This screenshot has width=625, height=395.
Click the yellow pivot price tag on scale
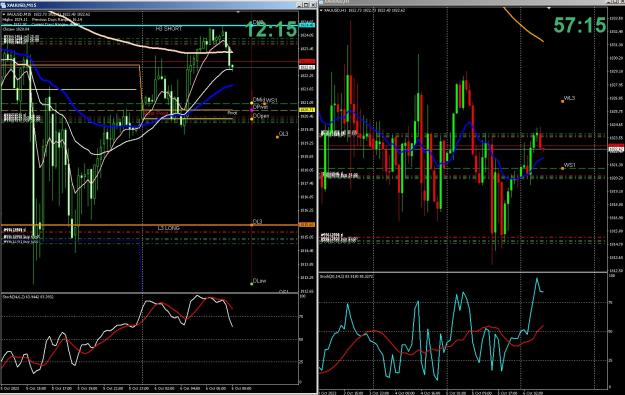307,110
